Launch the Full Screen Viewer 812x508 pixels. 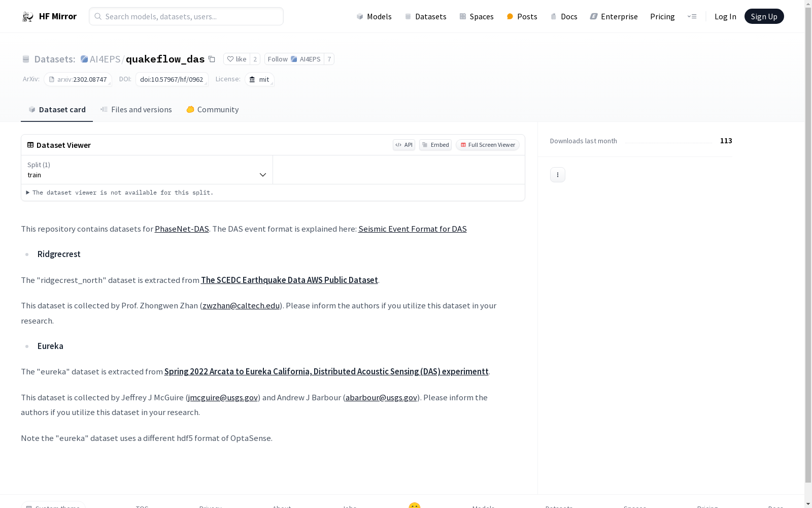[487, 145]
